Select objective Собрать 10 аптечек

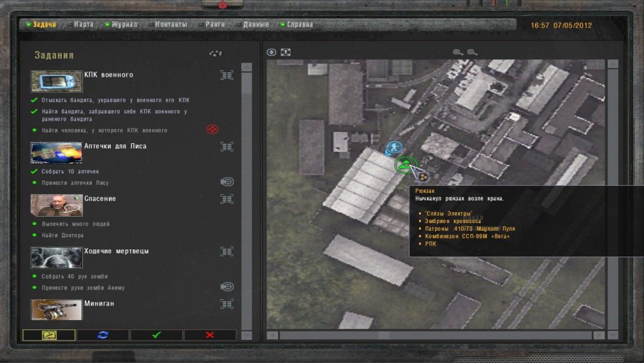click(70, 172)
